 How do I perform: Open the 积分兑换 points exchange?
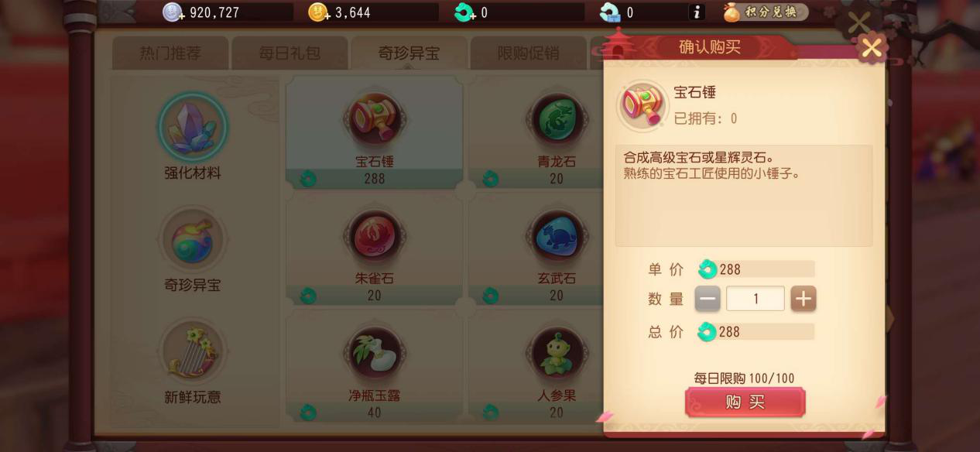[766, 12]
